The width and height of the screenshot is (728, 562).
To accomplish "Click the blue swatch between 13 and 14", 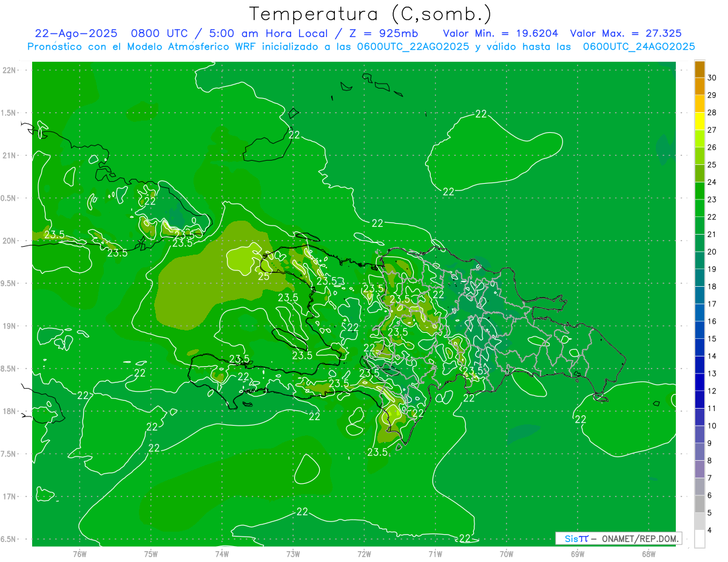I will coord(699,365).
